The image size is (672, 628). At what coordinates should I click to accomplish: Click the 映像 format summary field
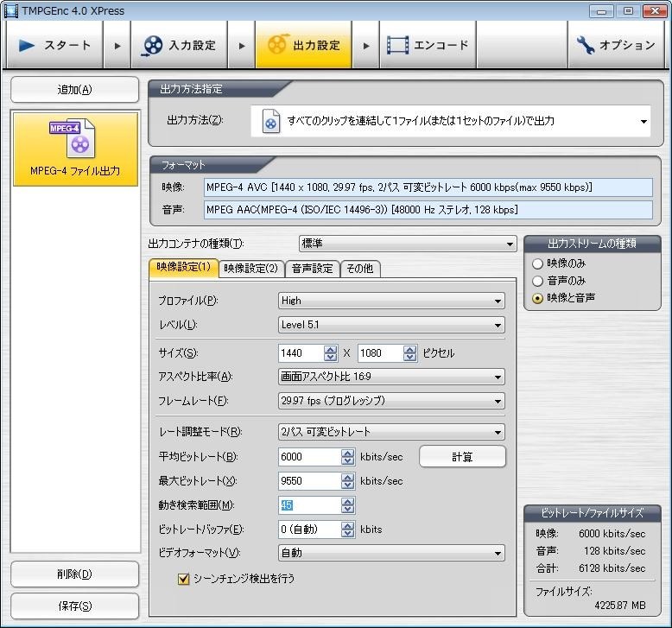pos(428,187)
